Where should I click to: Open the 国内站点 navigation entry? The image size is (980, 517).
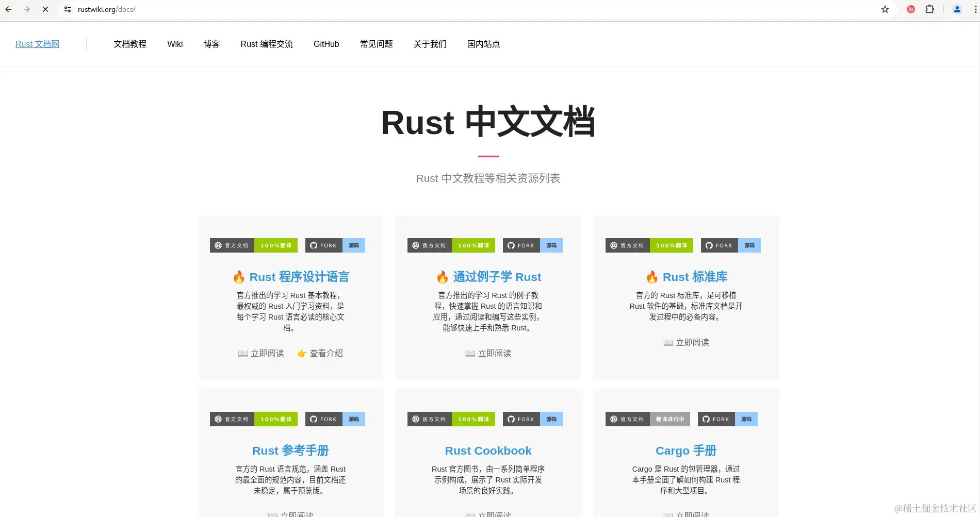(x=483, y=44)
